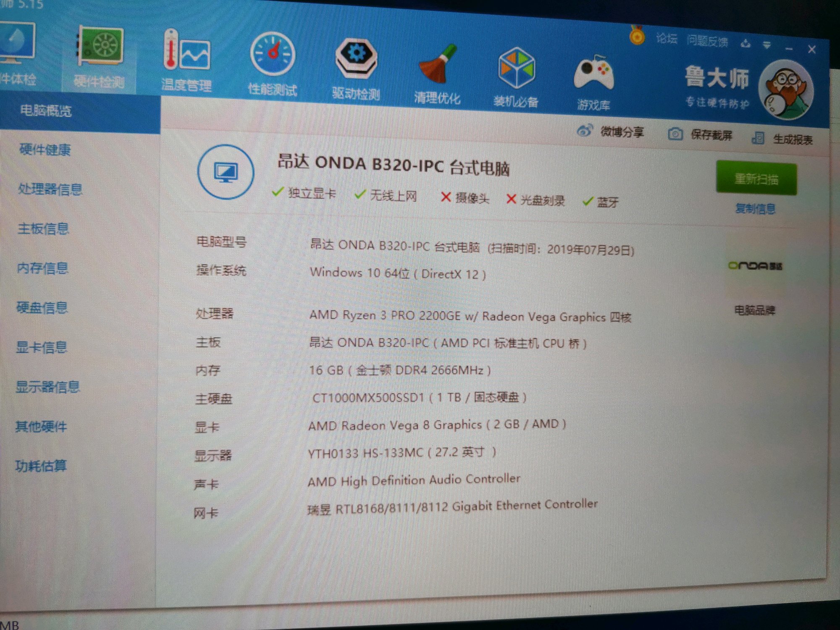Click the 驱动检测 driver detection icon
Viewport: 840px width, 630px height.
356,59
